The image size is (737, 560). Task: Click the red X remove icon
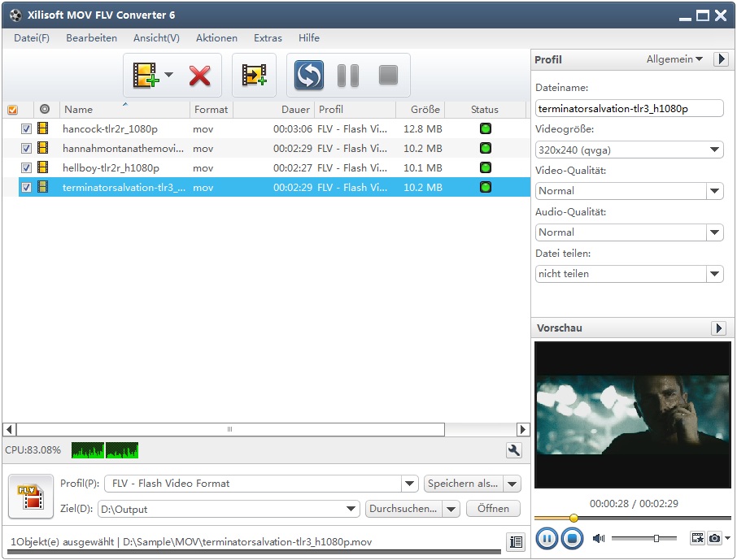[x=200, y=76]
